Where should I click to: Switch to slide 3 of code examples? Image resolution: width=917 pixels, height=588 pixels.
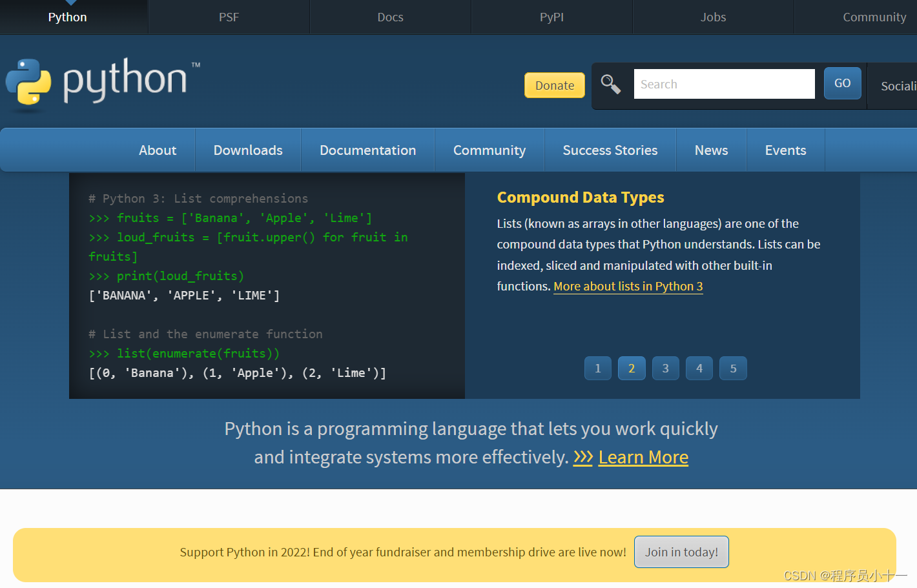(666, 369)
